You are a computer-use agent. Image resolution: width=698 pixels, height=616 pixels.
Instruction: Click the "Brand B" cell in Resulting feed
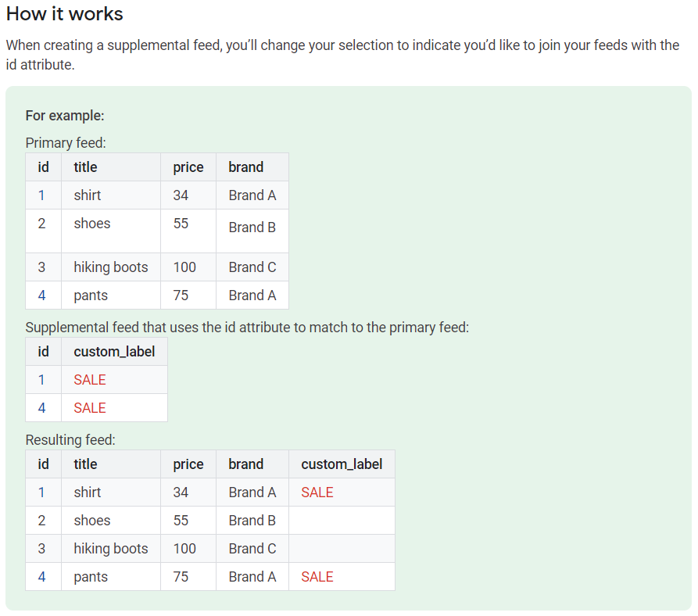[x=252, y=520]
